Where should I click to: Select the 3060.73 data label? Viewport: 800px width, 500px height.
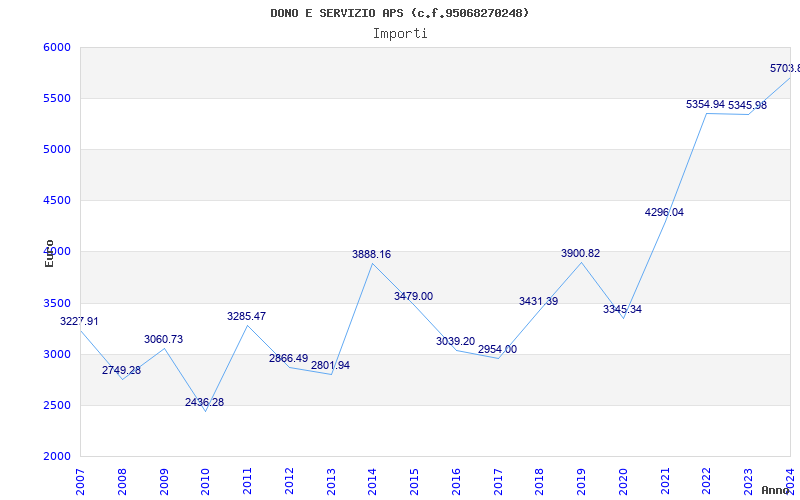(x=163, y=339)
